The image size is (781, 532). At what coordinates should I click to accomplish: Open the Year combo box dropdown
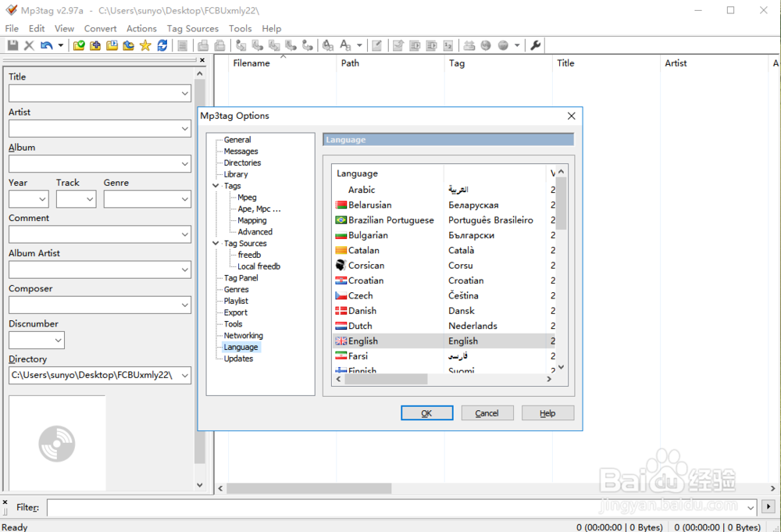tap(42, 200)
